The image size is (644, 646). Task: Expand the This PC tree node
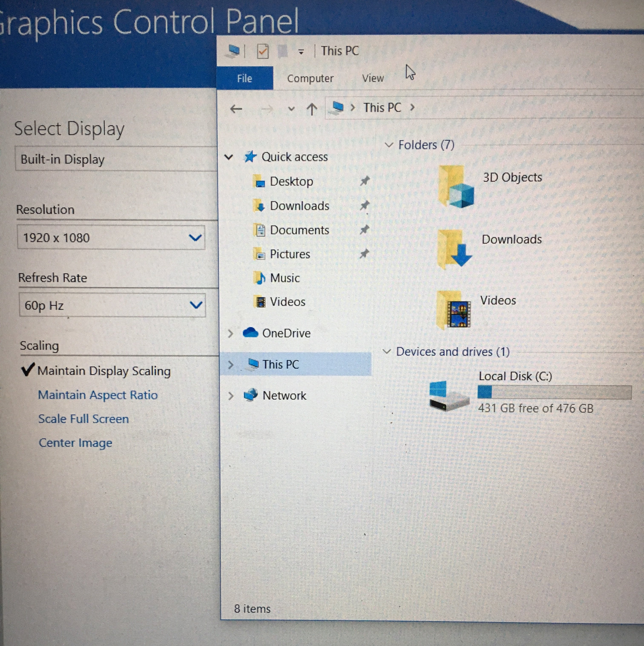click(231, 365)
